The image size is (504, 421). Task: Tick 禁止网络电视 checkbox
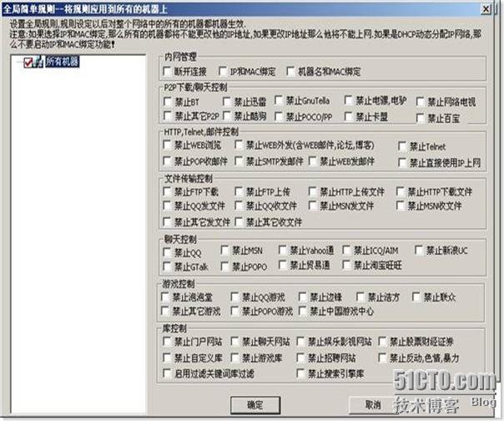(420, 101)
